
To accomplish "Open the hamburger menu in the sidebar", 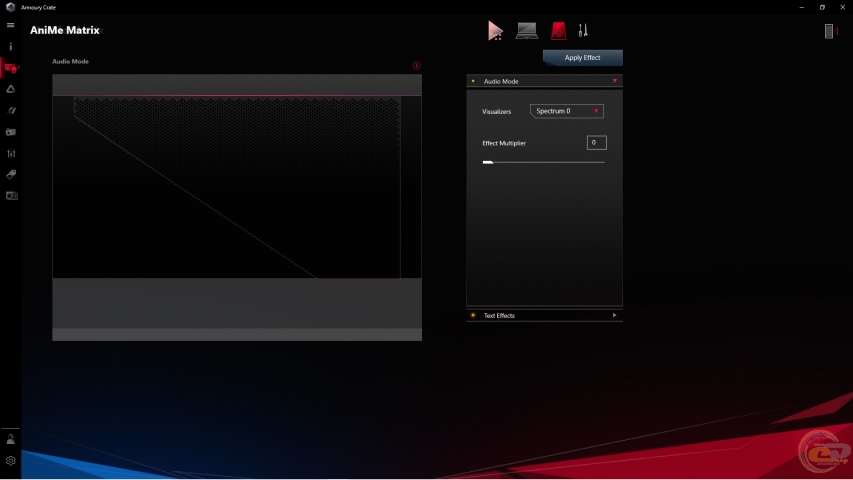I will [10, 25].
